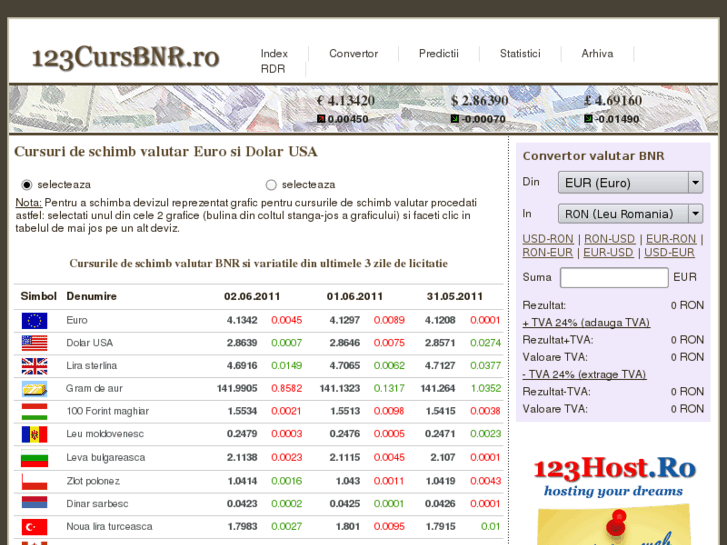727x545 pixels.
Task: Open the Statistici menu item
Action: pos(520,54)
